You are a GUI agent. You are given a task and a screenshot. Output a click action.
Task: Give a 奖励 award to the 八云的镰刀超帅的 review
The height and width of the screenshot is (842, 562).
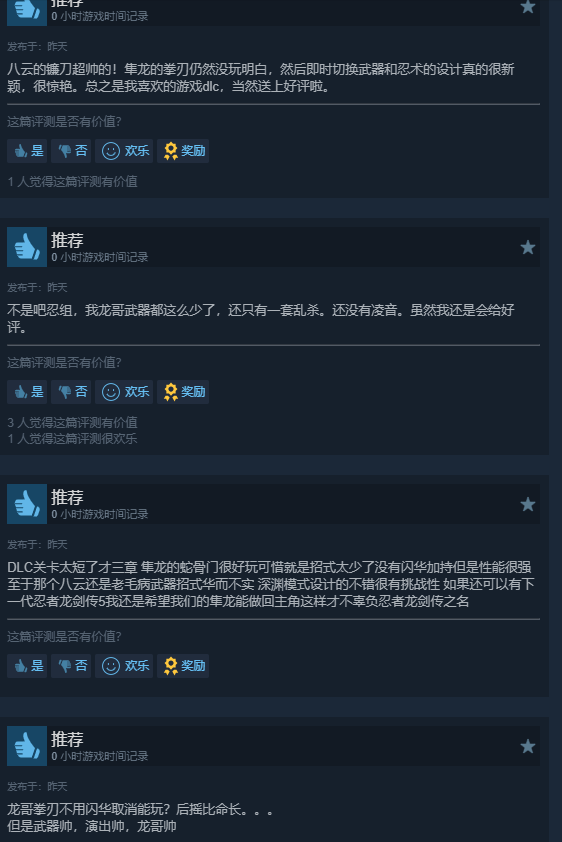pyautogui.click(x=183, y=151)
